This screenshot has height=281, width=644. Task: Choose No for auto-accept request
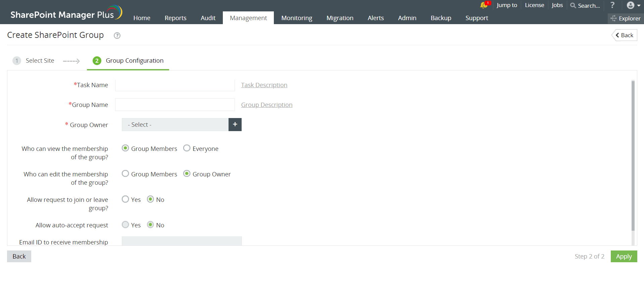(x=150, y=225)
